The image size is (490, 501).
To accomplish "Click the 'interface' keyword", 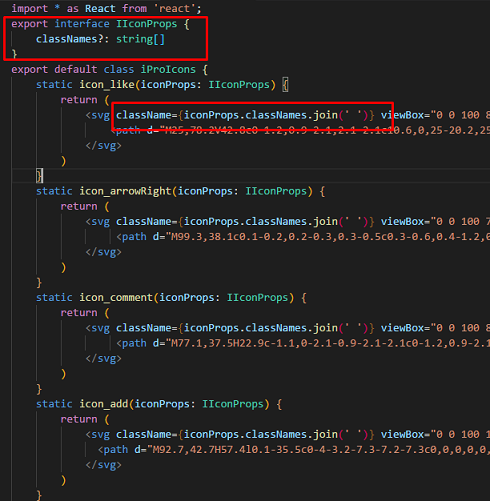I will pyautogui.click(x=82, y=24).
